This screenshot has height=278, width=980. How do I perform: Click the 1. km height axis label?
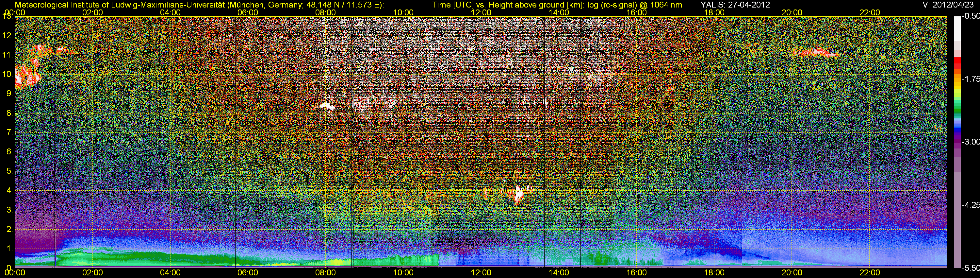click(x=9, y=248)
